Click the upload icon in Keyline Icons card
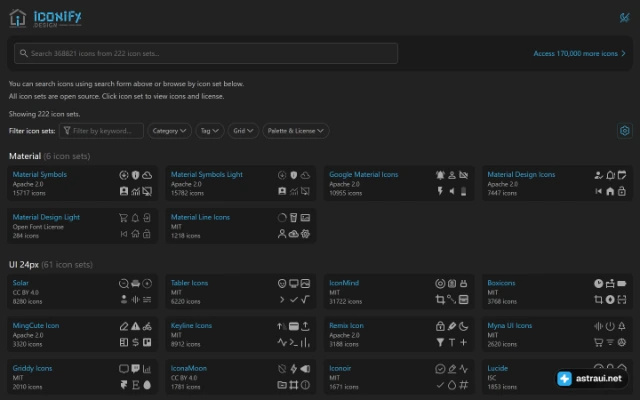The width and height of the screenshot is (640, 400). click(305, 327)
